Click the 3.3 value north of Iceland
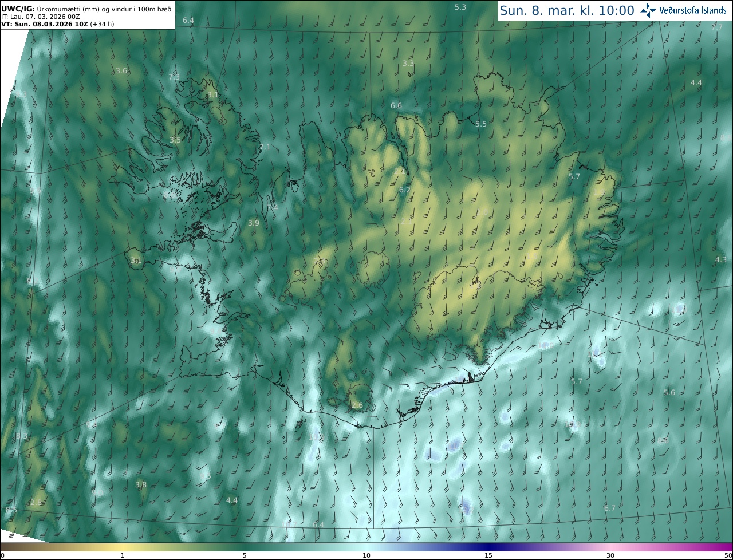 [x=408, y=63]
